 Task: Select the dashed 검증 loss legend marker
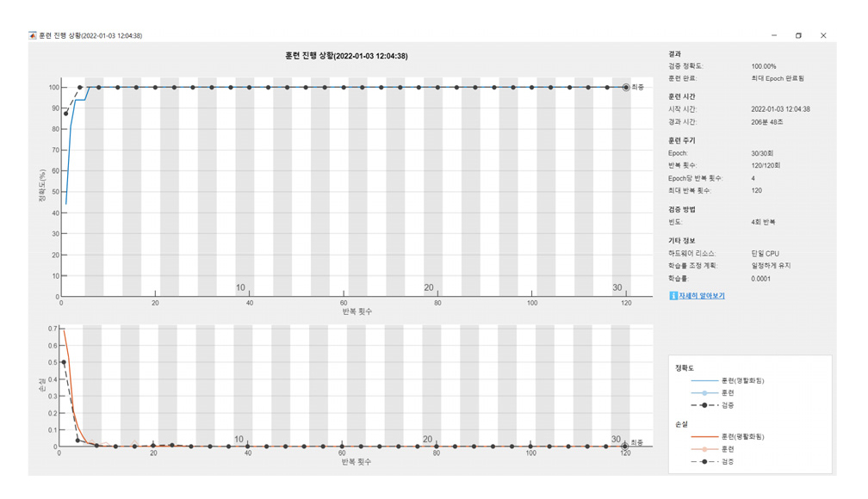tap(704, 461)
